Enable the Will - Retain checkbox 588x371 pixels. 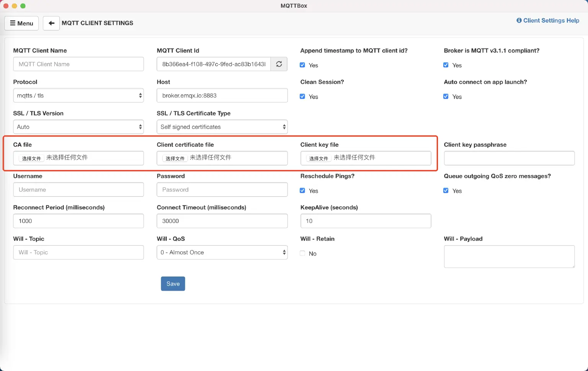coord(302,253)
